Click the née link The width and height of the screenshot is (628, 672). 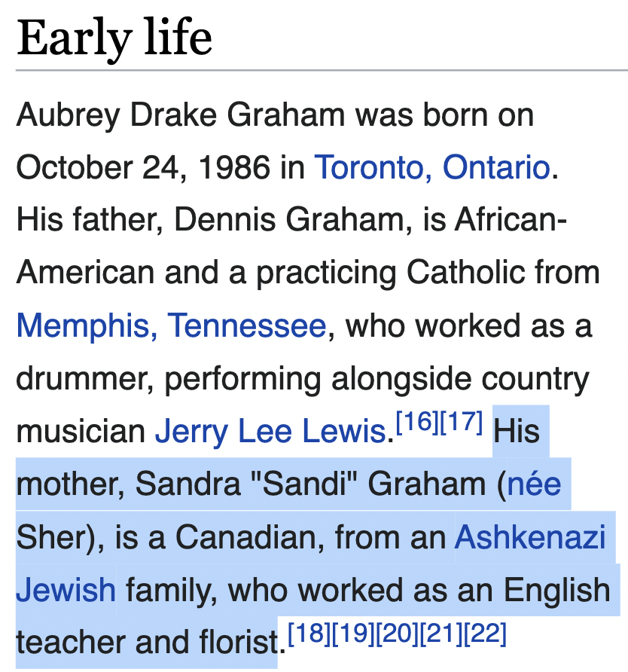pos(535,484)
